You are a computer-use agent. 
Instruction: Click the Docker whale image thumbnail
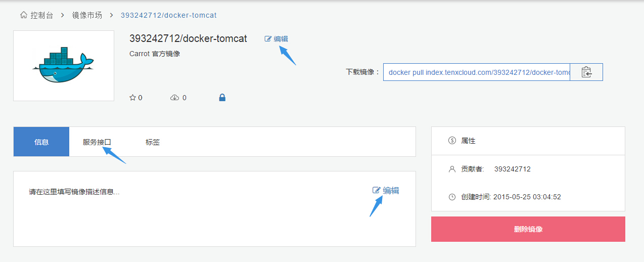click(64, 66)
